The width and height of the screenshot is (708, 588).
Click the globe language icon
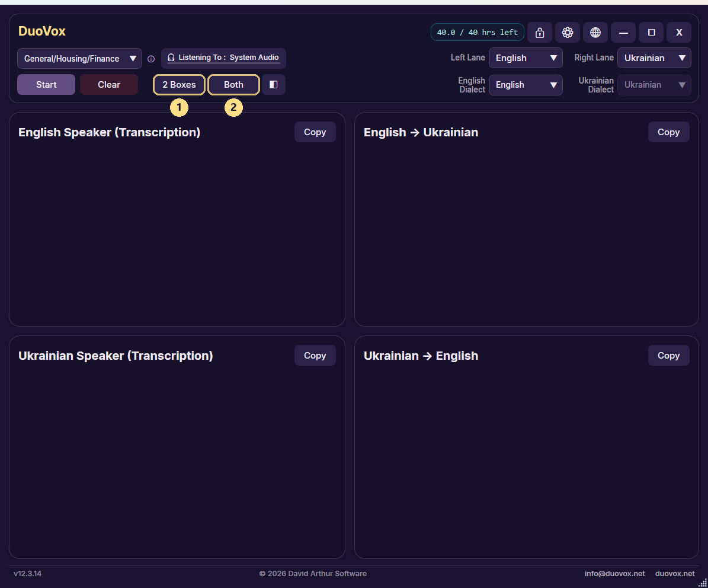point(595,33)
